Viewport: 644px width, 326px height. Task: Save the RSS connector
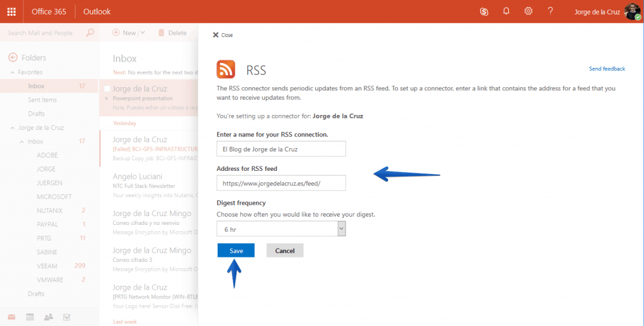click(x=236, y=251)
